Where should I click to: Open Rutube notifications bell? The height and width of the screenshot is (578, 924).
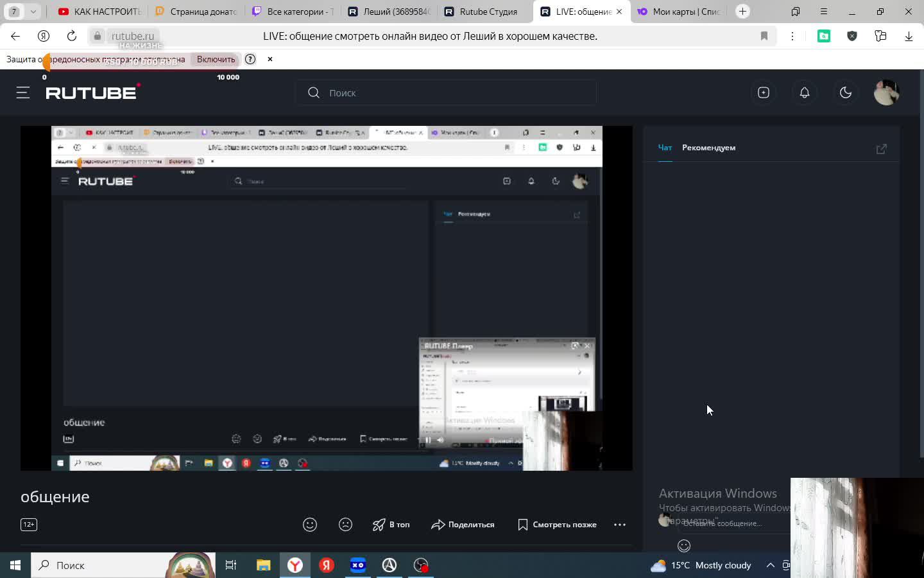805,92
